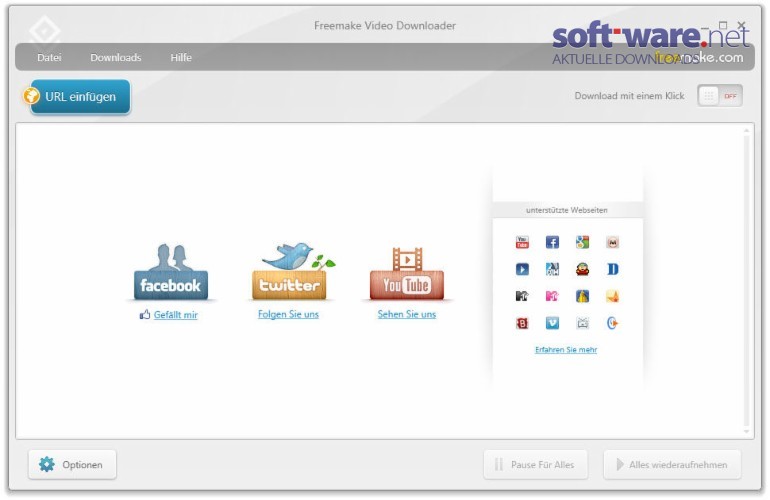Image resolution: width=770 pixels, height=500 pixels.
Task: Open the Erfahren Sie mehr link
Action: click(566, 350)
